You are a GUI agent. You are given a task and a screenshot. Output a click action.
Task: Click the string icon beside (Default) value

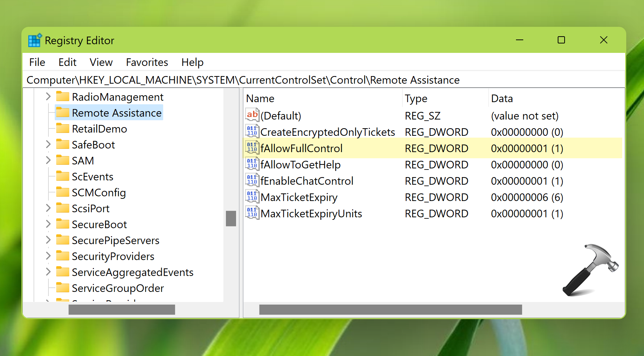pyautogui.click(x=252, y=116)
